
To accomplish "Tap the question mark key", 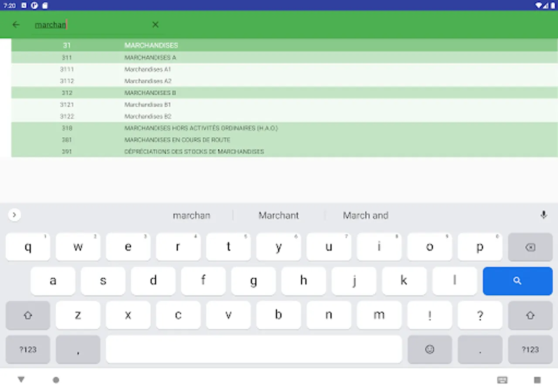I will pos(480,315).
